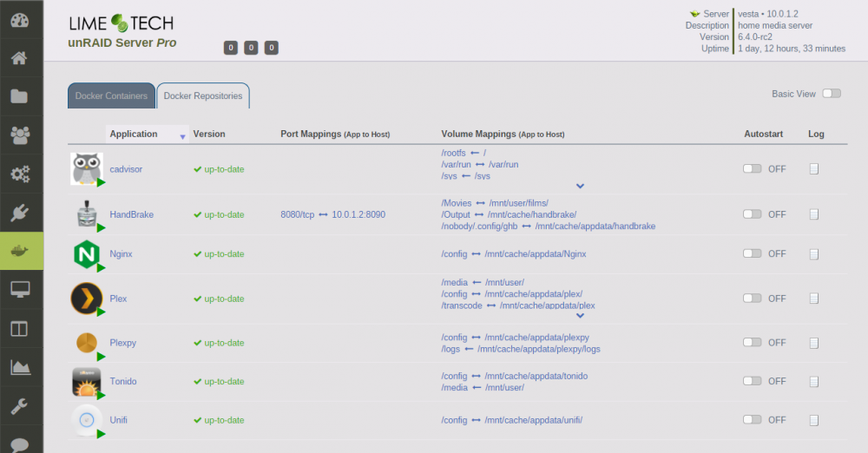Click the Plexpy orange pie icon
Screen dimensions: 868x453
click(87, 343)
